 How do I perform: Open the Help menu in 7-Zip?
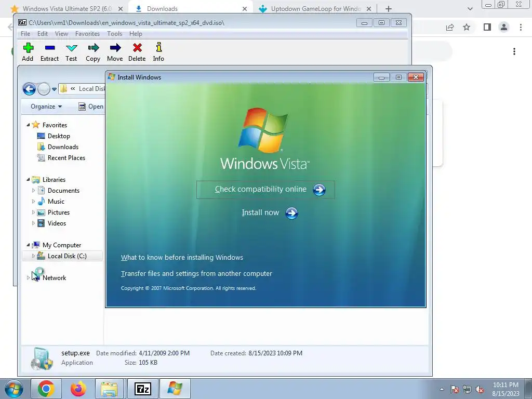tap(136, 34)
